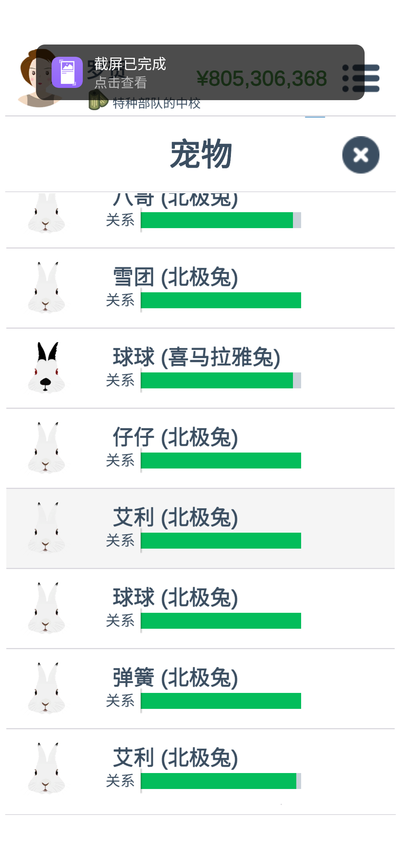Open pet 弹簧 (北极兔)
The width and height of the screenshot is (401, 868).
point(200,689)
